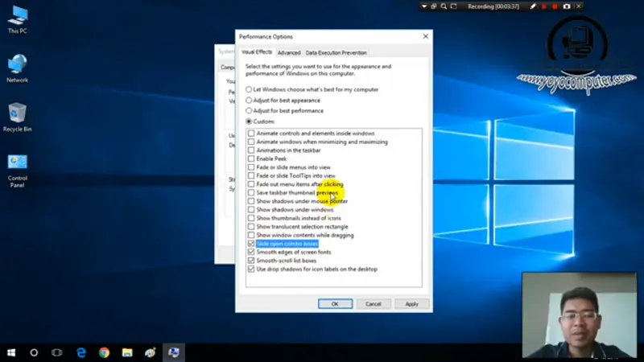Enable Fade or slide menus into view
This screenshot has width=644, height=362.
251,167
